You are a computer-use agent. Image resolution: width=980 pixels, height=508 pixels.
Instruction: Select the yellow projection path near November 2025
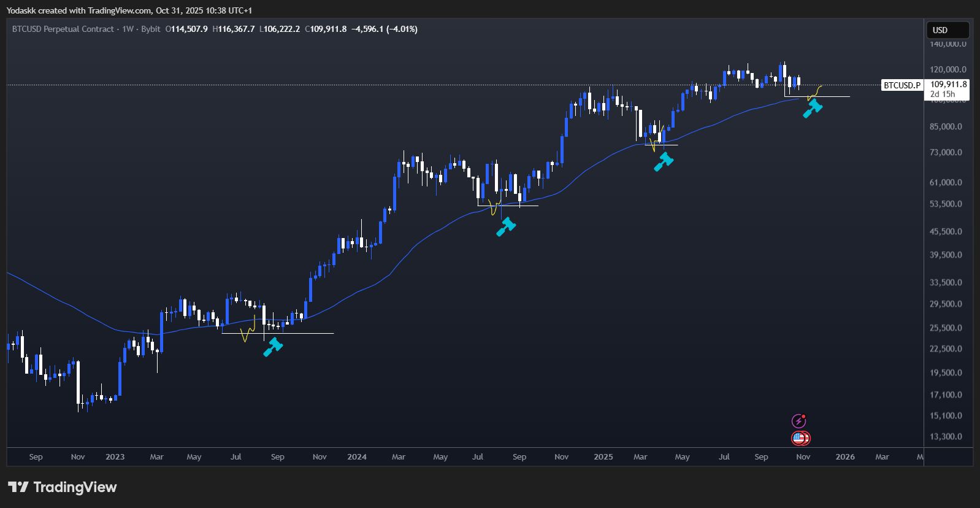pos(816,92)
